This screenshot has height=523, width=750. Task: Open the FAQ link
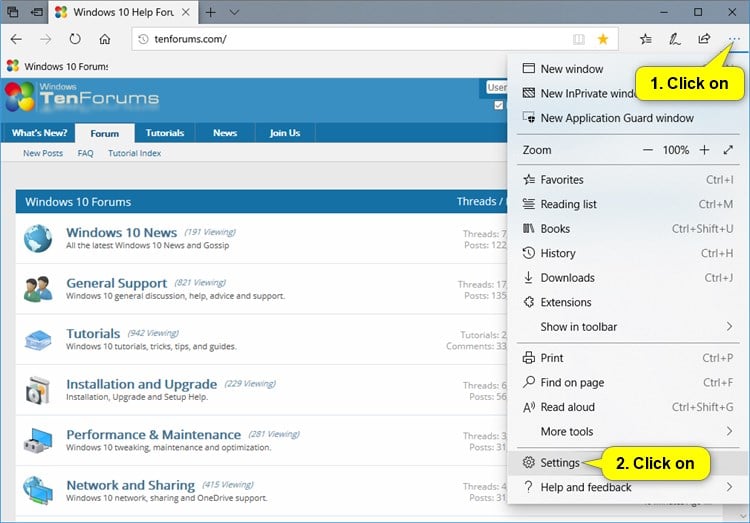click(x=86, y=153)
